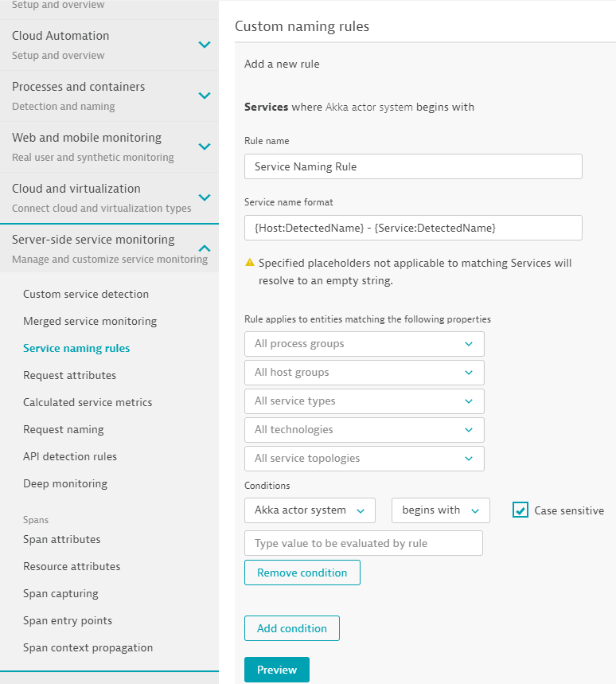616x684 pixels.
Task: Open the begins with operator dropdown
Action: coord(440,510)
